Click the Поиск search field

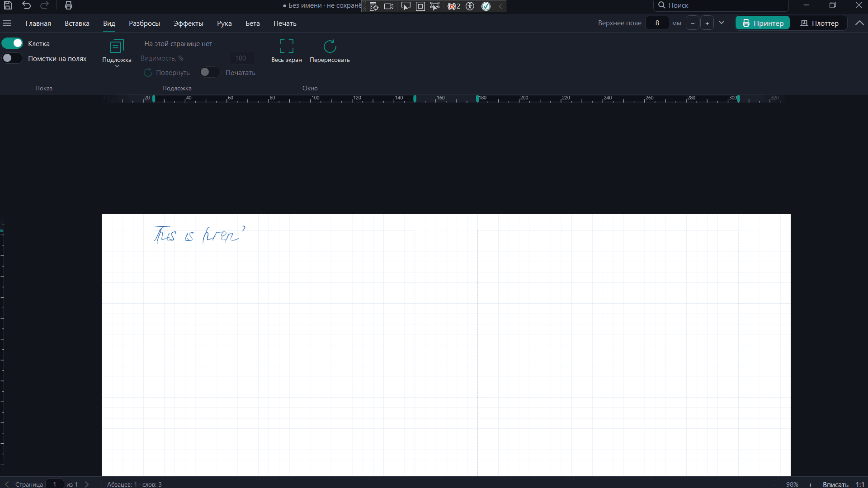pos(721,5)
